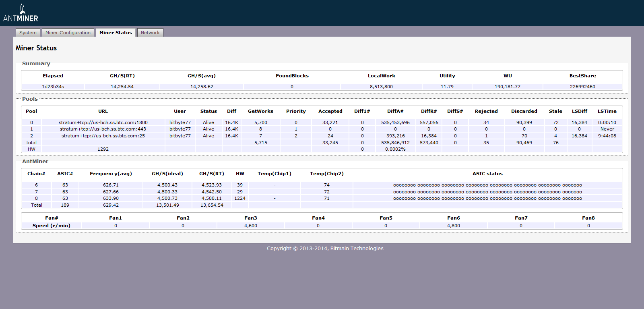
Task: Select LSTime value 0:00:10
Action: (607, 122)
